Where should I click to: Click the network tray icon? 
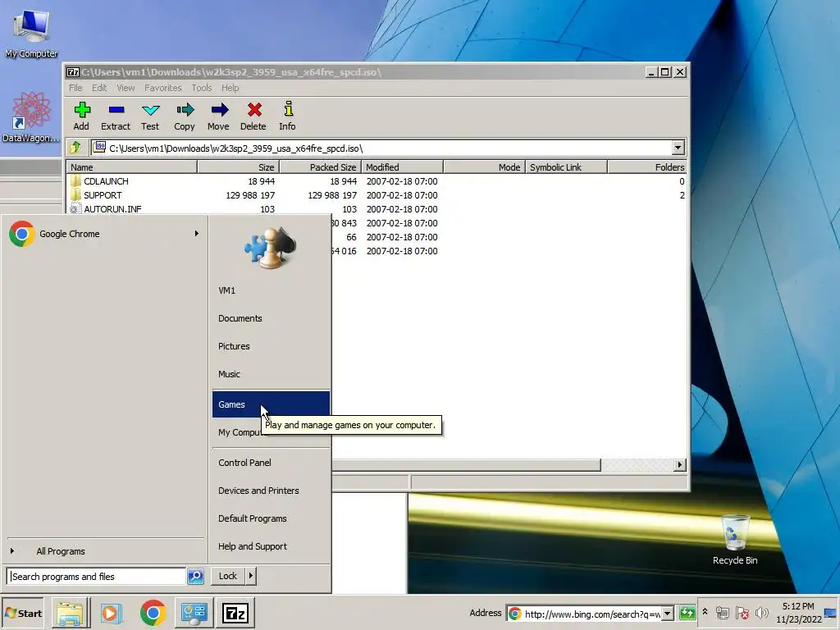(x=722, y=612)
